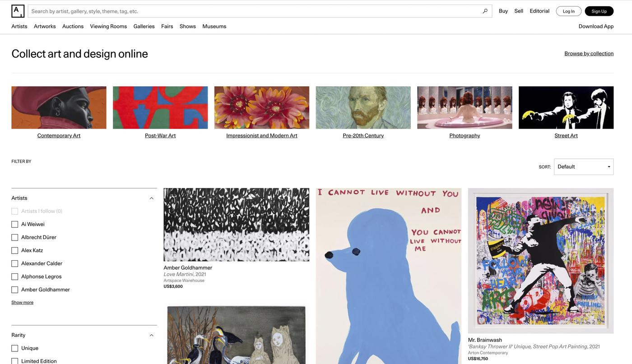Enable the Alexander Calder filter
The width and height of the screenshot is (632, 364).
tap(14, 263)
